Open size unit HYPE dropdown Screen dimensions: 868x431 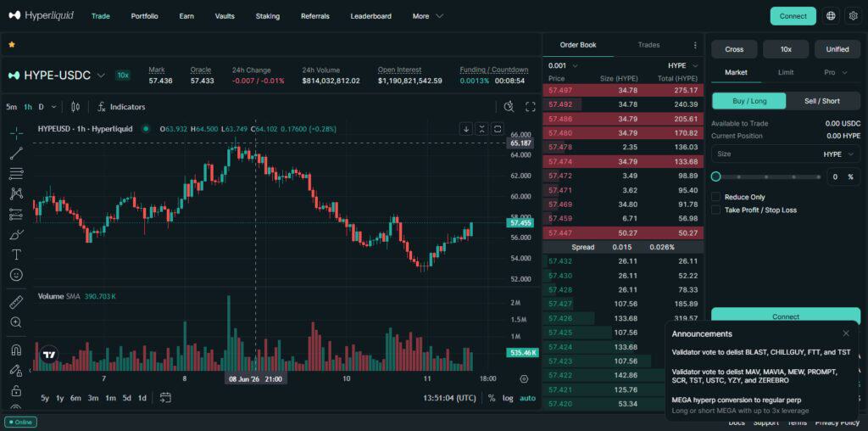pos(838,154)
